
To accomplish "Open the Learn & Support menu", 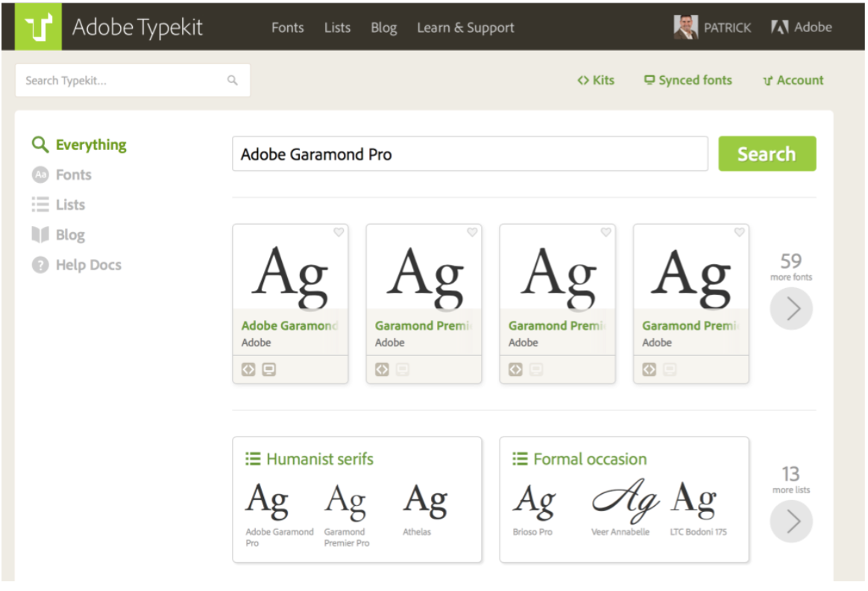I will click(465, 28).
